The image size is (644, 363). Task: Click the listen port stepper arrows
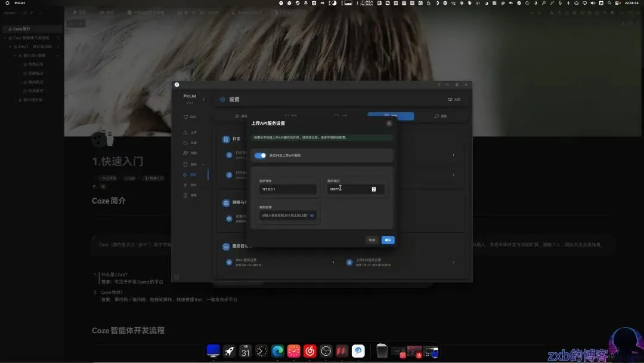pos(374,189)
